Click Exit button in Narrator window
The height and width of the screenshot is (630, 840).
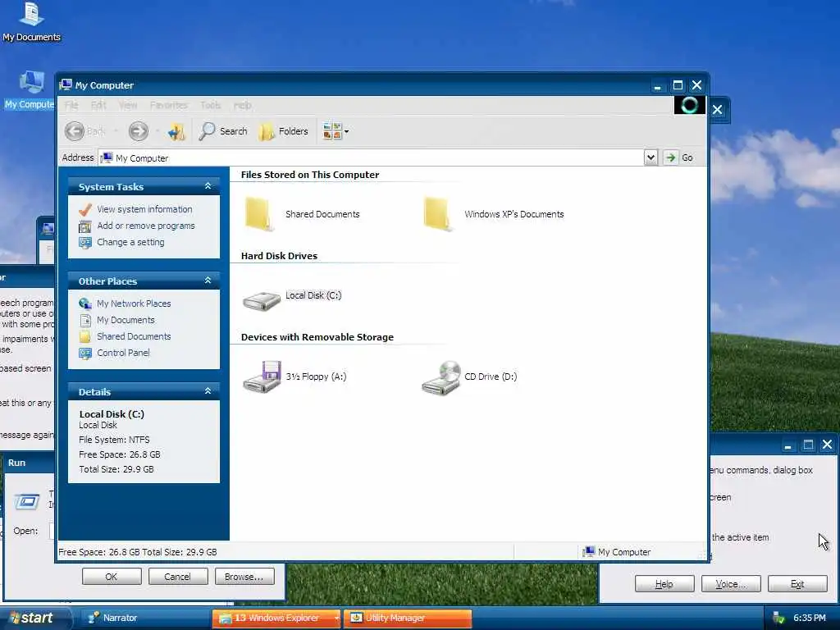pos(797,584)
